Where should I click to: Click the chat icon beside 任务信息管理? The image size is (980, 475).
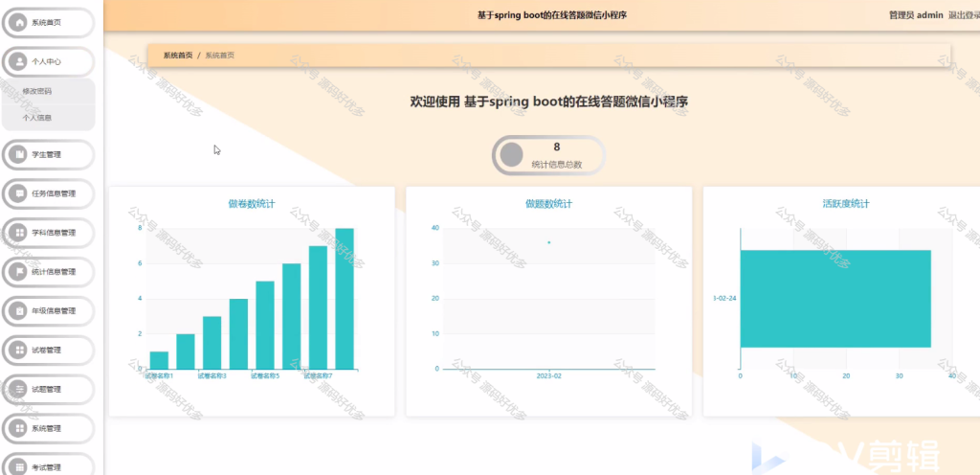(x=19, y=193)
